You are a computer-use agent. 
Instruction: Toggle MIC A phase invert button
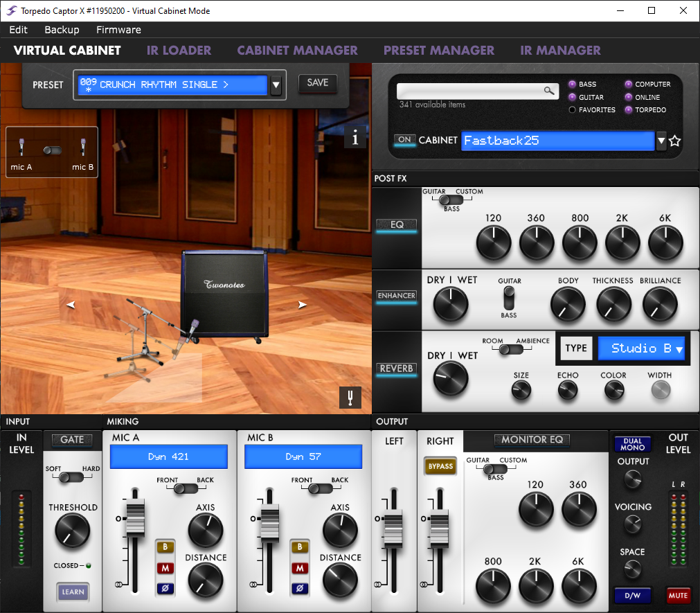pyautogui.click(x=165, y=589)
